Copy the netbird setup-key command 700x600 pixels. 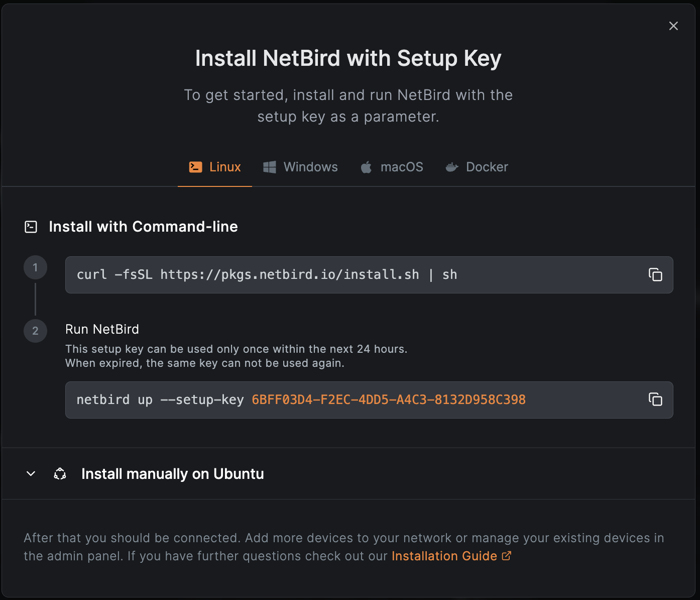(x=655, y=399)
